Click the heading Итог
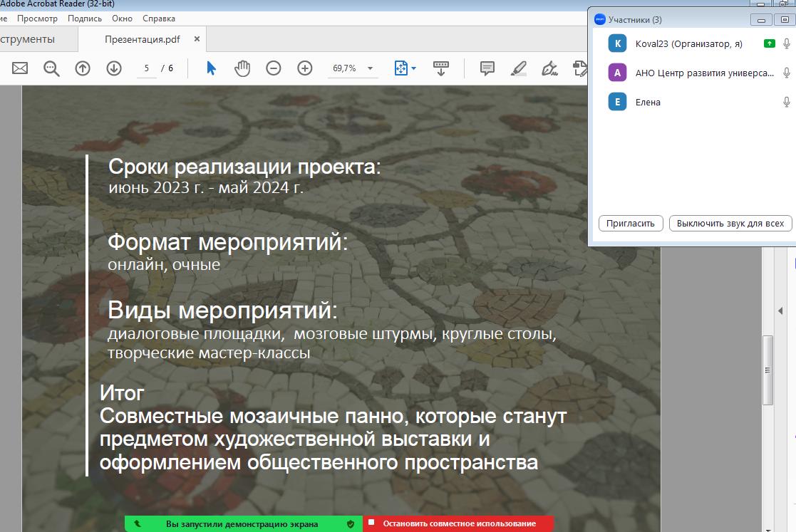Screen dimensions: 796x532 click(122, 393)
